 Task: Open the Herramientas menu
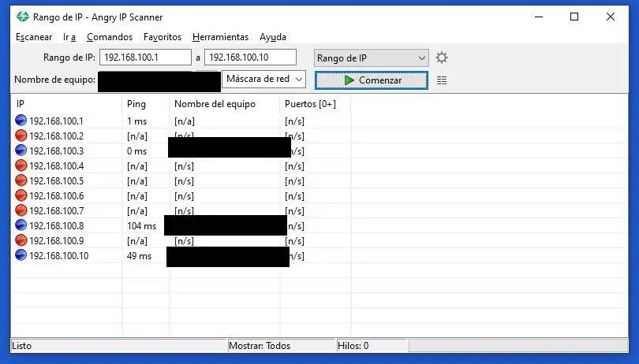click(x=220, y=37)
